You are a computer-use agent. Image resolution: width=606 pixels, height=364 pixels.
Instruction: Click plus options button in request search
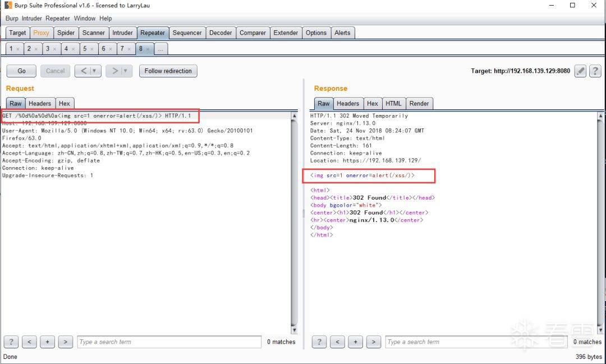pyautogui.click(x=47, y=342)
